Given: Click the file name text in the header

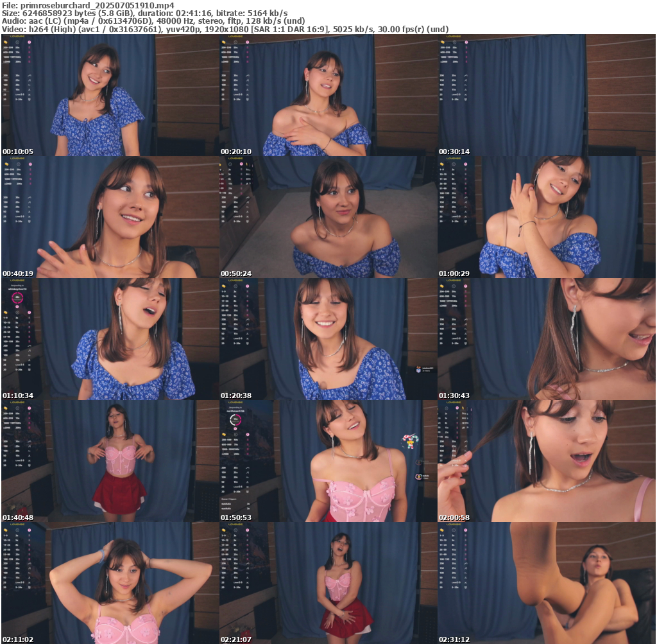Looking at the screenshot, I should pos(89,4).
